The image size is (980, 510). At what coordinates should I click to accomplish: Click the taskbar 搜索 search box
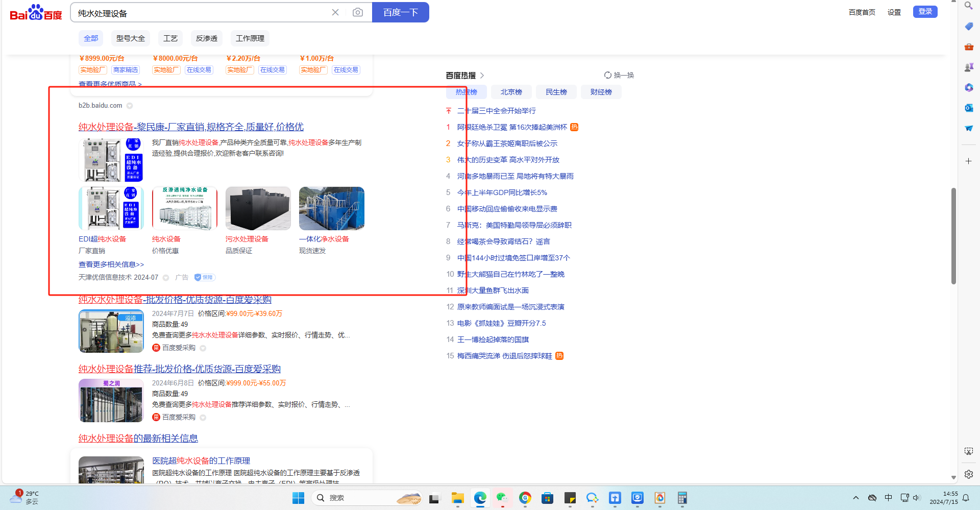(367, 498)
